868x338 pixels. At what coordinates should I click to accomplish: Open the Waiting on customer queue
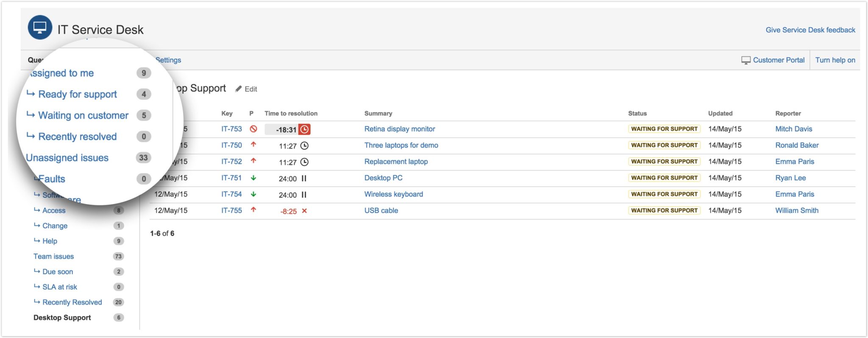click(83, 115)
